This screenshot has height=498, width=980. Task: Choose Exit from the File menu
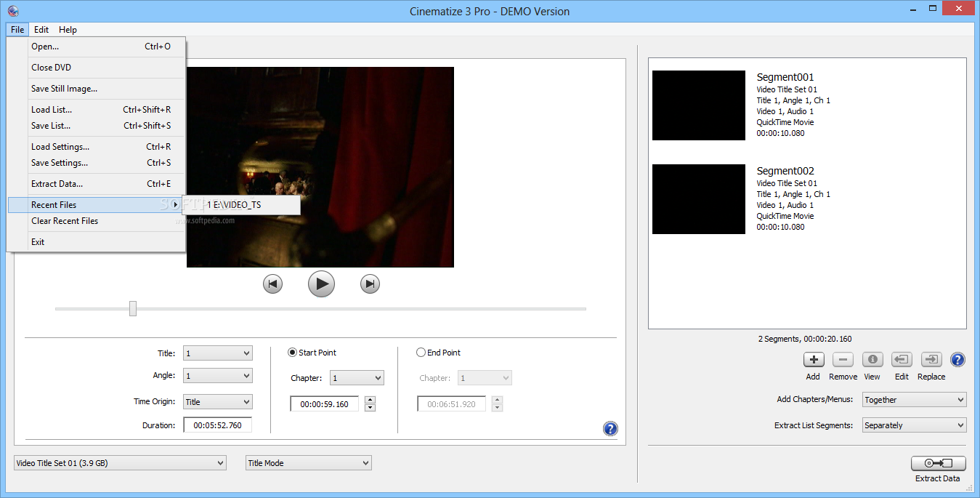pos(97,242)
